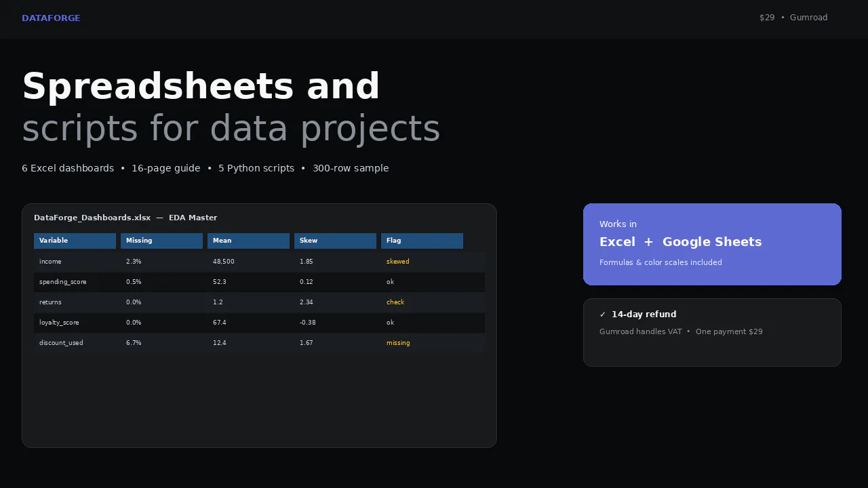868x488 pixels.
Task: Click the 'missing' flag for discount_used
Action: tap(398, 343)
